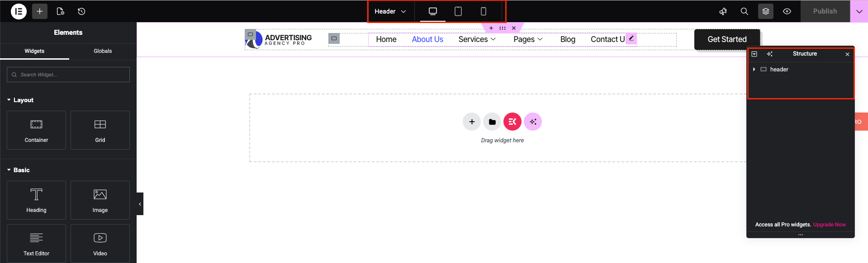868x263 pixels.
Task: Click the Blog menu item
Action: coord(568,39)
